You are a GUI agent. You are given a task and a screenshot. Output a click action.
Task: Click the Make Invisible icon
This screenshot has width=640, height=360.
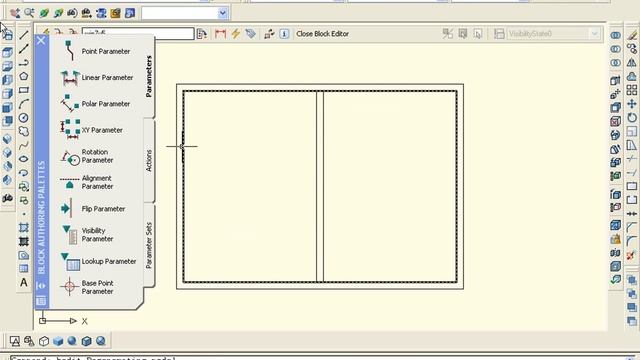tap(478, 34)
